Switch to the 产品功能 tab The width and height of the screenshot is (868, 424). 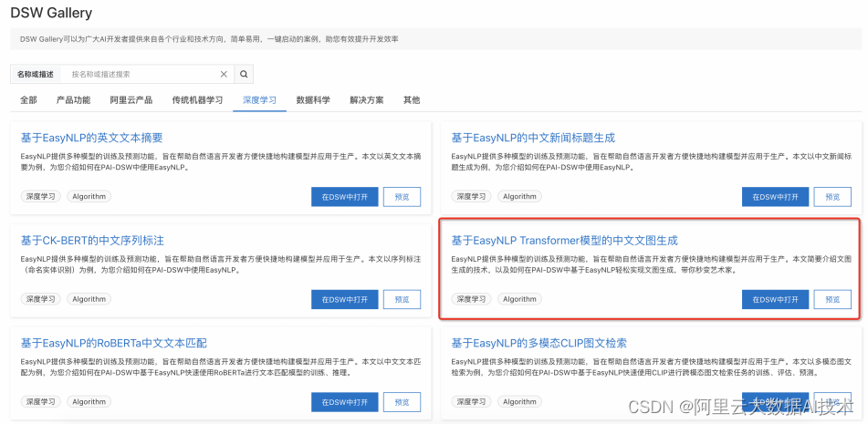tap(73, 100)
